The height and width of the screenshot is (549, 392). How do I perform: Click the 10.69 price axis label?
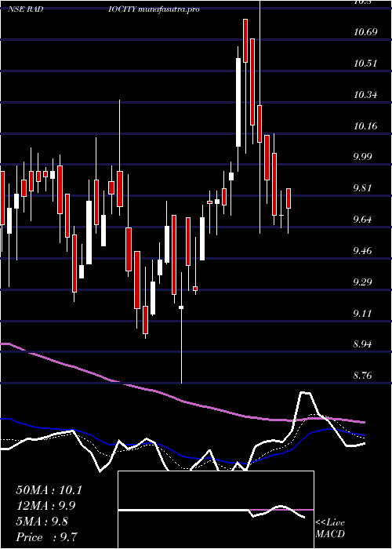[x=365, y=33]
